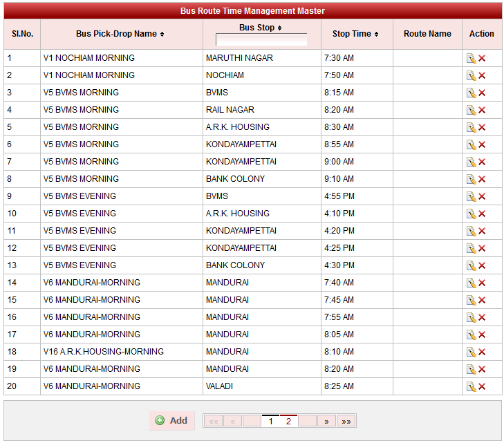Sort by Bus Stop column header
504x443 pixels.
(x=261, y=28)
